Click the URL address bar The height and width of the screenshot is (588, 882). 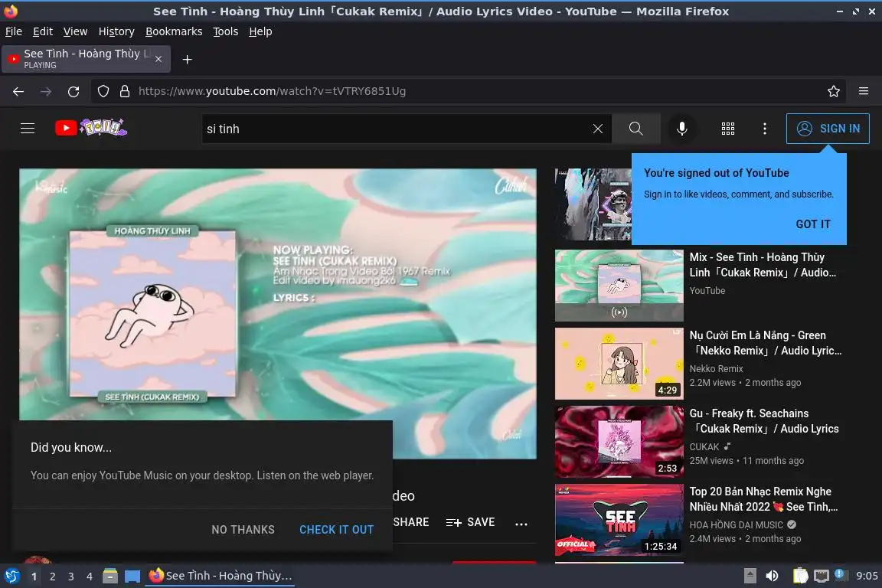pyautogui.click(x=467, y=91)
